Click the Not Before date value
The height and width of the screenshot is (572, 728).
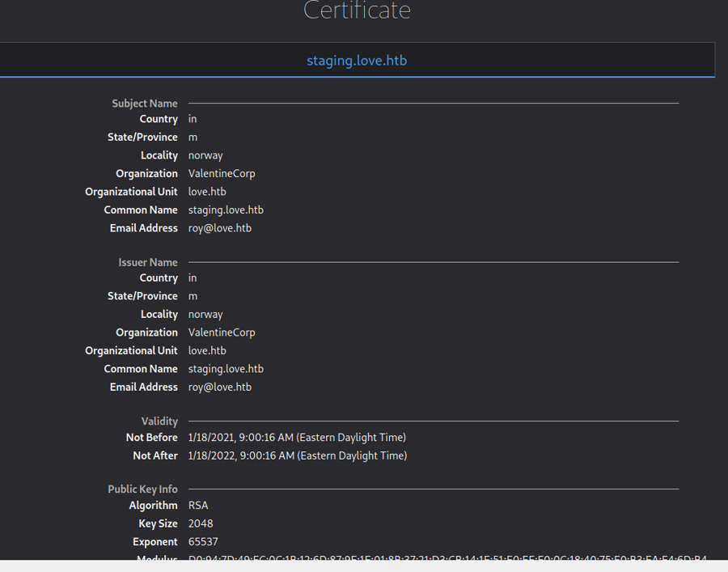(x=297, y=438)
